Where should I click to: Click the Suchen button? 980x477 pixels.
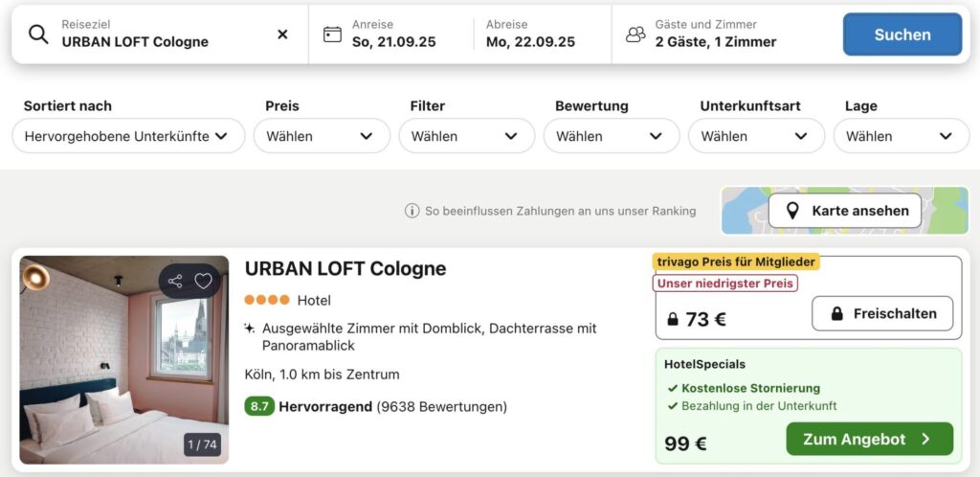(x=902, y=34)
